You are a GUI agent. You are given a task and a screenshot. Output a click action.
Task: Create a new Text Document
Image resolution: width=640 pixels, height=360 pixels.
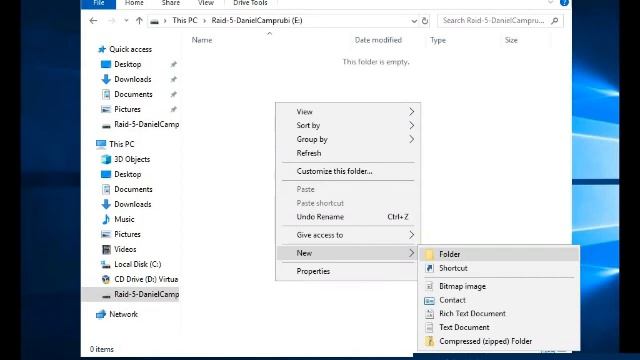(499, 327)
